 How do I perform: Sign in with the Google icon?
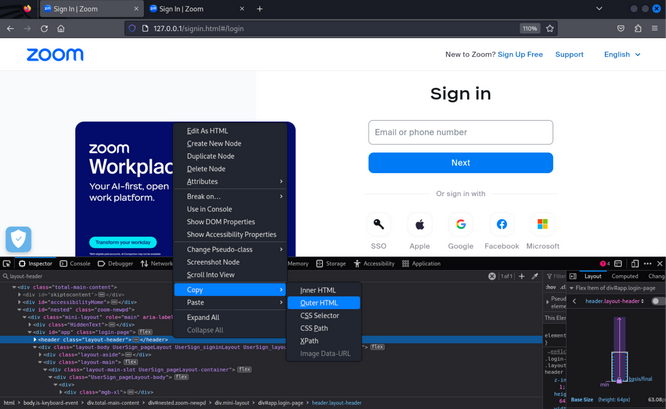[x=461, y=224]
